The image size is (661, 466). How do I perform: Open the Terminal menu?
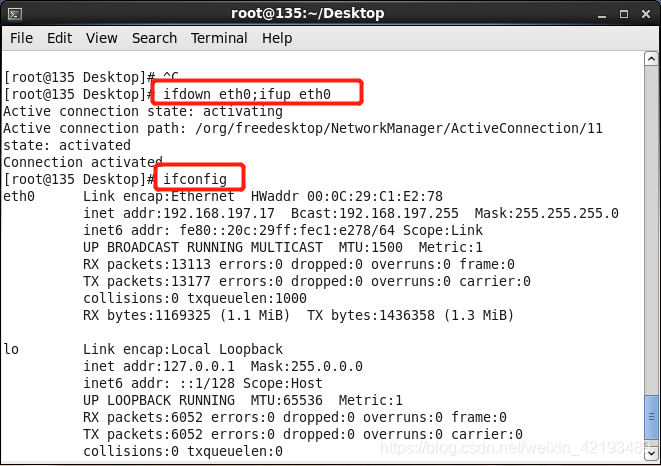coord(219,38)
